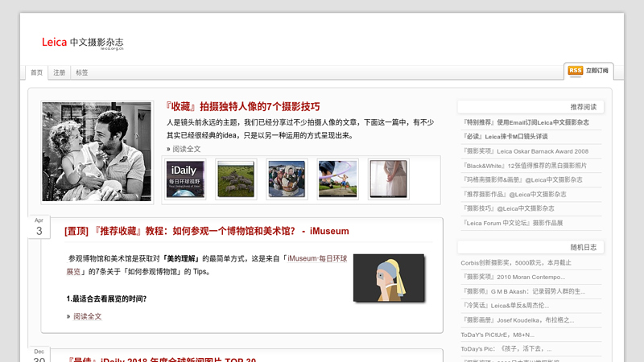Open 『摄影技巧』@Leica中文摄影杂志
This screenshot has width=644, height=362.
[x=508, y=208]
